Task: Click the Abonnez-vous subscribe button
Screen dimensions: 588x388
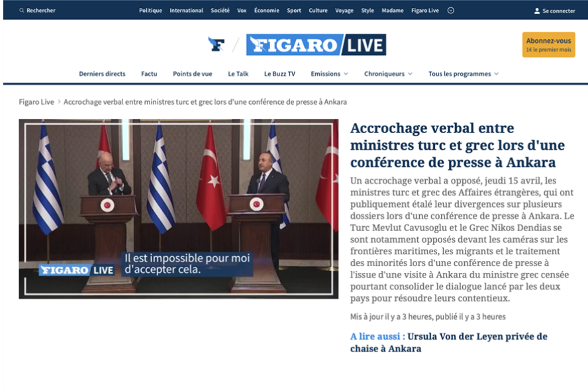Action: [x=548, y=45]
